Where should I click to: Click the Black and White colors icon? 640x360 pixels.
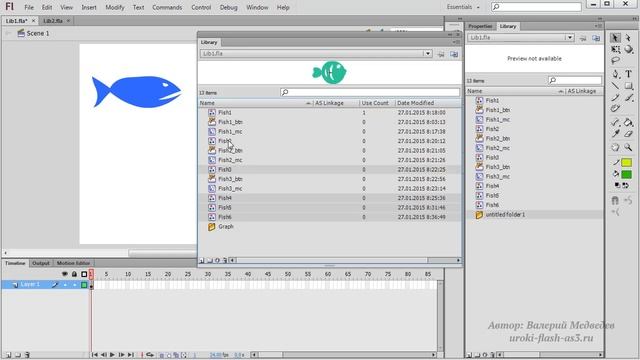pos(617,185)
